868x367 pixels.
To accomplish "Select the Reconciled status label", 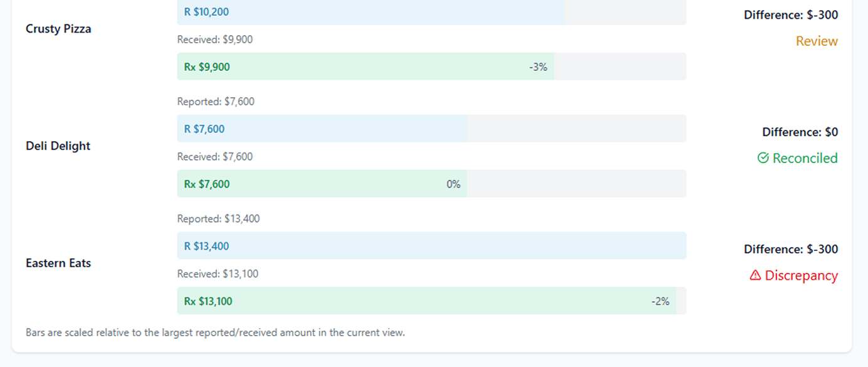I will click(x=805, y=158).
